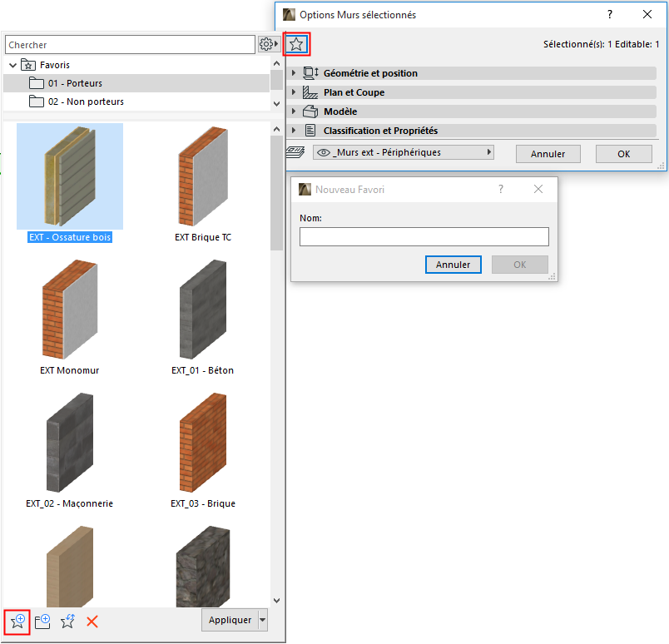Click the Save as Favorite star icon

click(296, 43)
